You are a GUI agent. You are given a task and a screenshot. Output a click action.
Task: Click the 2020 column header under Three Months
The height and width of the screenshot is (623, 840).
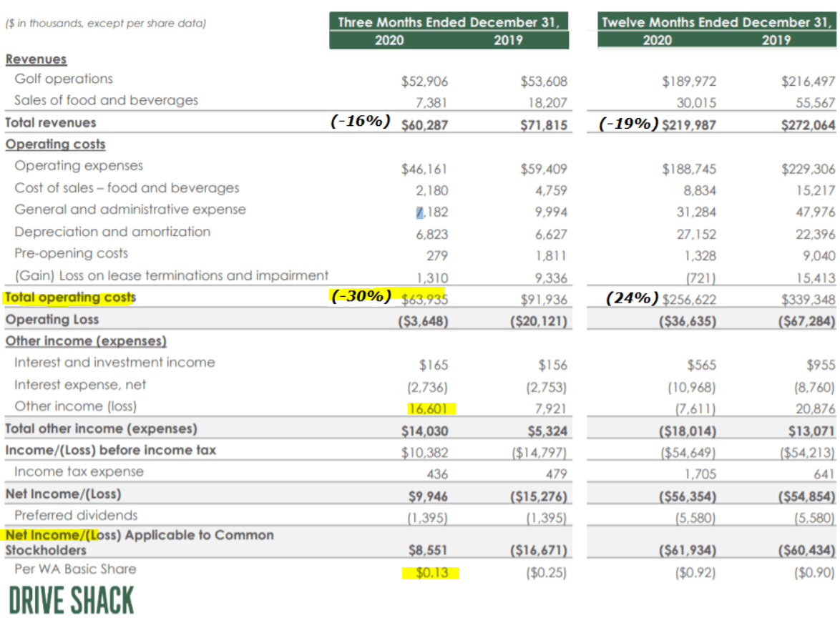[x=389, y=40]
